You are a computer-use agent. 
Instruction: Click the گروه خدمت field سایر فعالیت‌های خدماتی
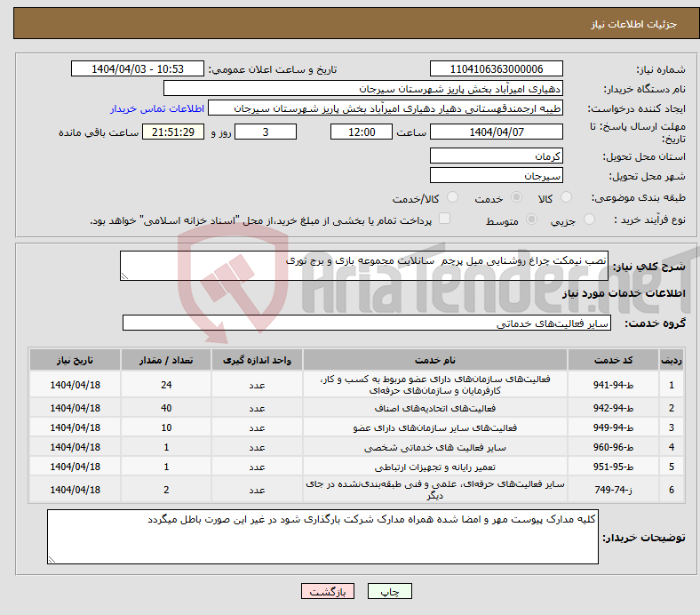pos(367,323)
